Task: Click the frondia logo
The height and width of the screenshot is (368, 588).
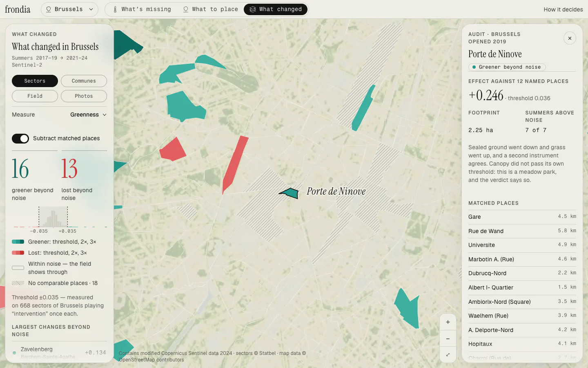Action: 18,9
